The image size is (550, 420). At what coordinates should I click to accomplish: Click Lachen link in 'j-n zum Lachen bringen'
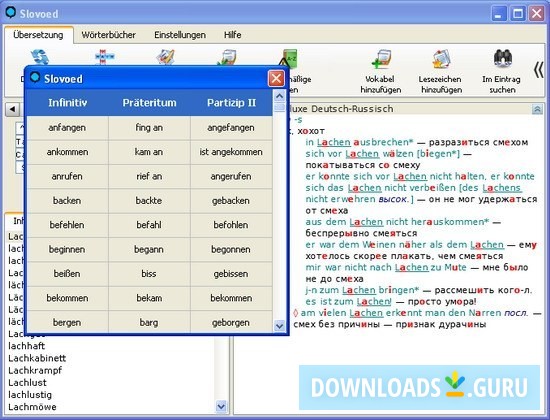click(x=359, y=290)
